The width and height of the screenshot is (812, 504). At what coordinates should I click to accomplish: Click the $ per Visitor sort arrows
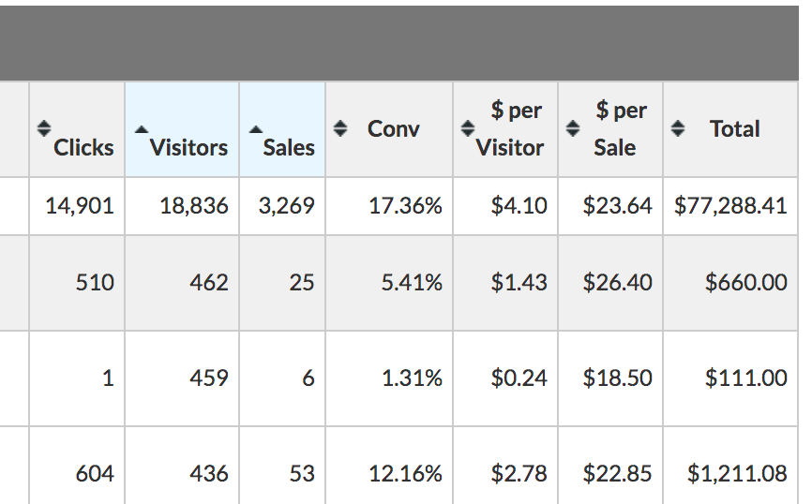click(468, 128)
